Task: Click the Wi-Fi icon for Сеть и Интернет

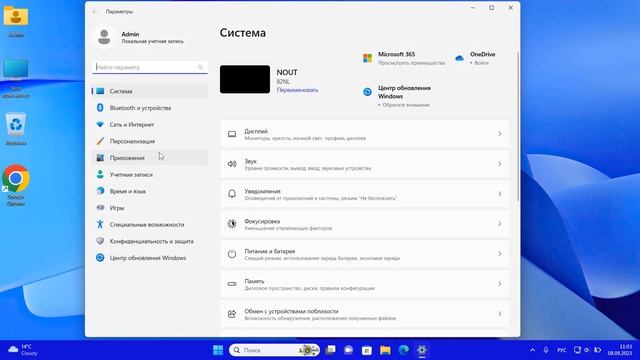Action: (100, 124)
